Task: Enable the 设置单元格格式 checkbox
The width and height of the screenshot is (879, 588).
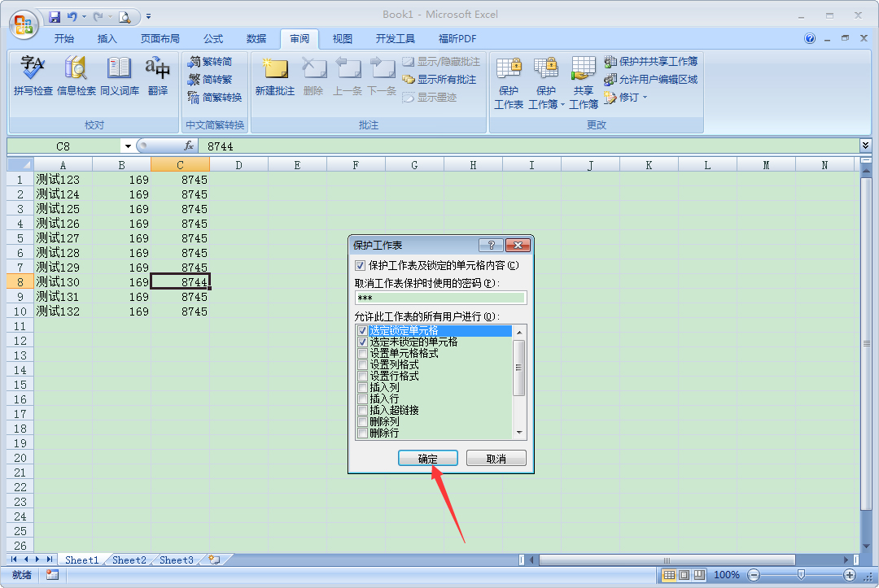Action: (x=362, y=353)
